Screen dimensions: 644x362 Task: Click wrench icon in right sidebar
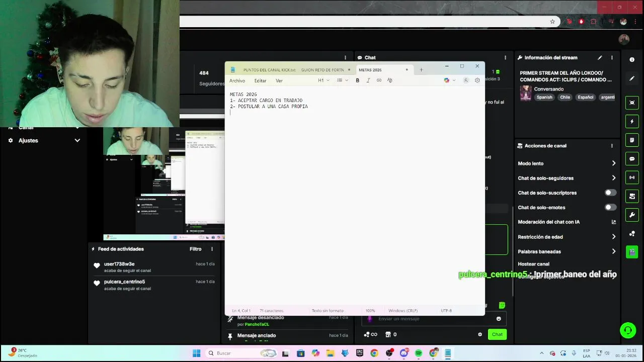pyautogui.click(x=632, y=215)
